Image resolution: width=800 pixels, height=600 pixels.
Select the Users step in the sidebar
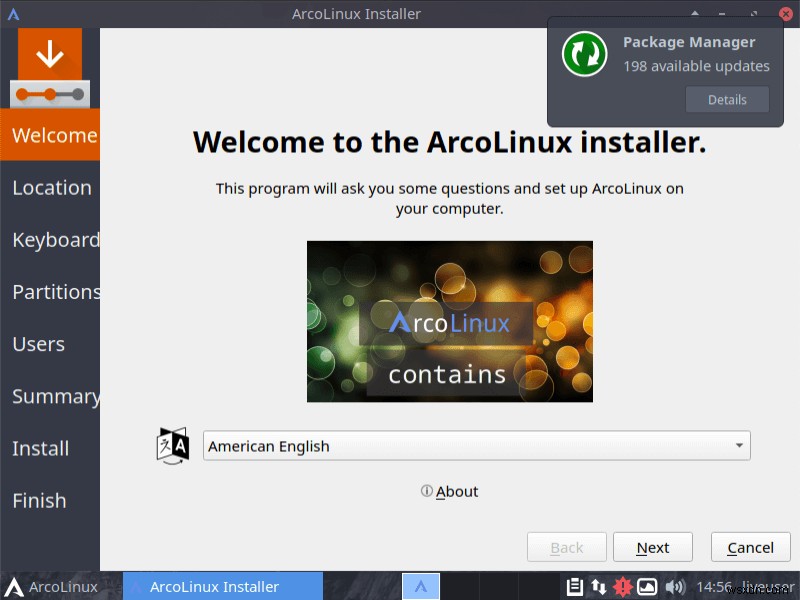click(x=38, y=344)
